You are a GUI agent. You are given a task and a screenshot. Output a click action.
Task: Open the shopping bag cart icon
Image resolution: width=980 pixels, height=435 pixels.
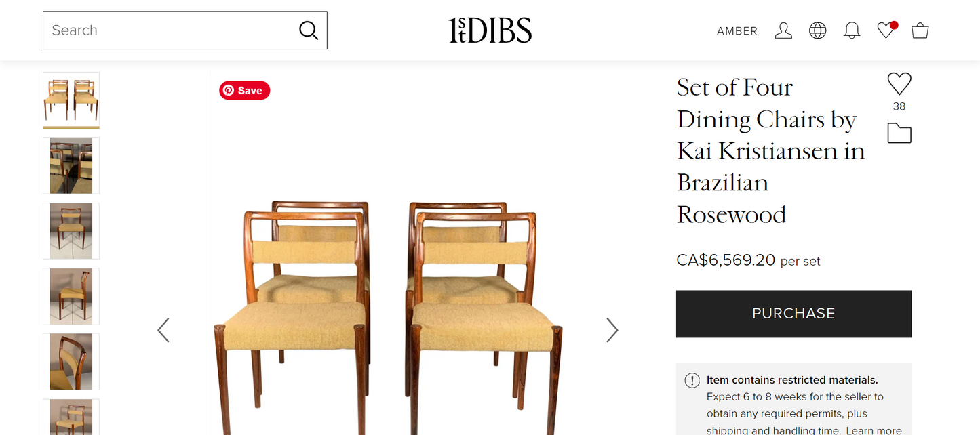pos(920,30)
